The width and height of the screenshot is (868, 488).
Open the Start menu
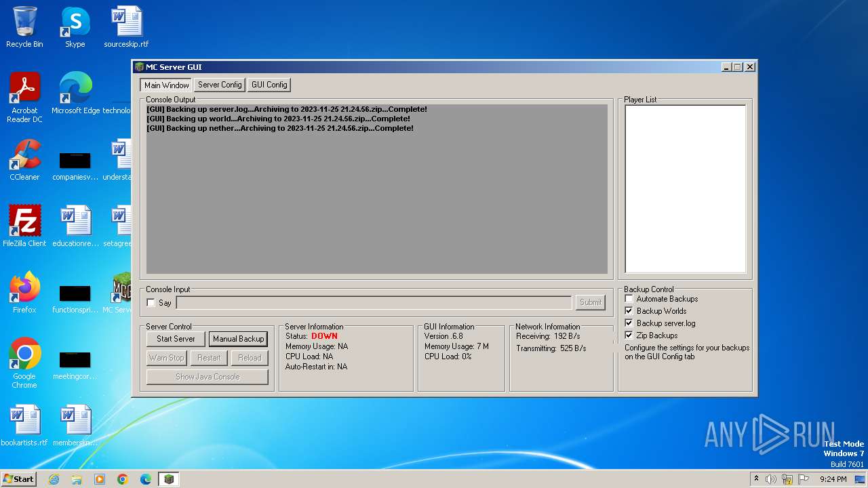18,479
